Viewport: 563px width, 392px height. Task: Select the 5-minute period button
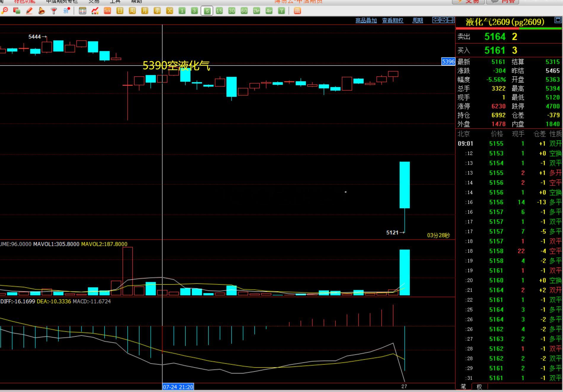click(x=207, y=11)
